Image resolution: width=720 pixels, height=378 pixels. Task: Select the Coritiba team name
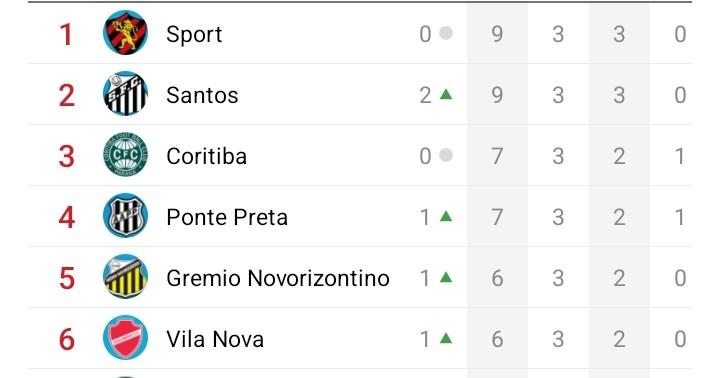click(x=207, y=156)
